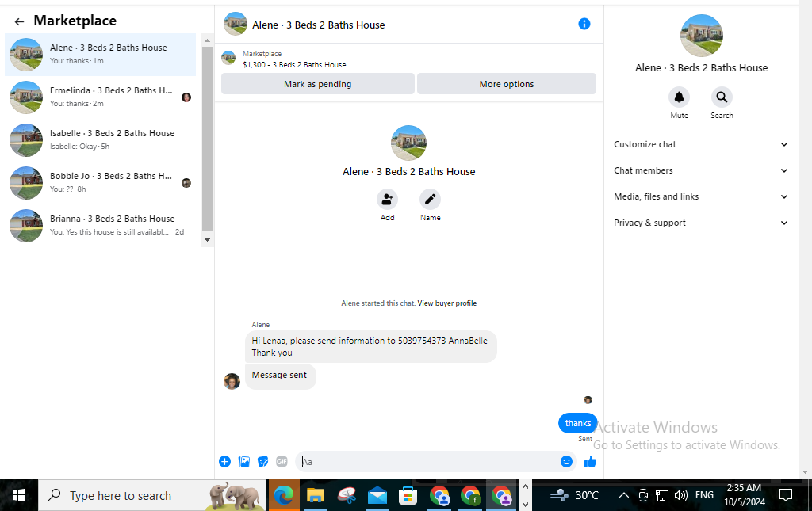This screenshot has width=812, height=511.
Task: Open Mail app from taskbar
Action: point(377,495)
